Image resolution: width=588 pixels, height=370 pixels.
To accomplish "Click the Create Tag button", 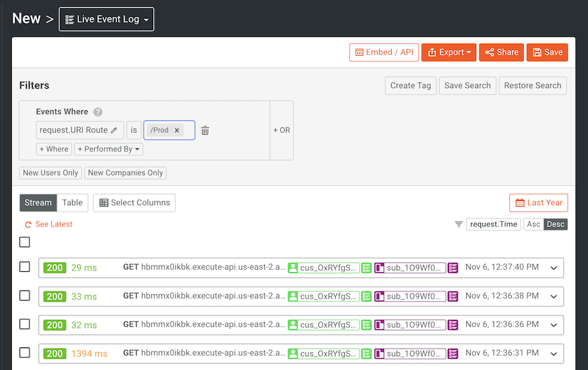I will coord(410,86).
